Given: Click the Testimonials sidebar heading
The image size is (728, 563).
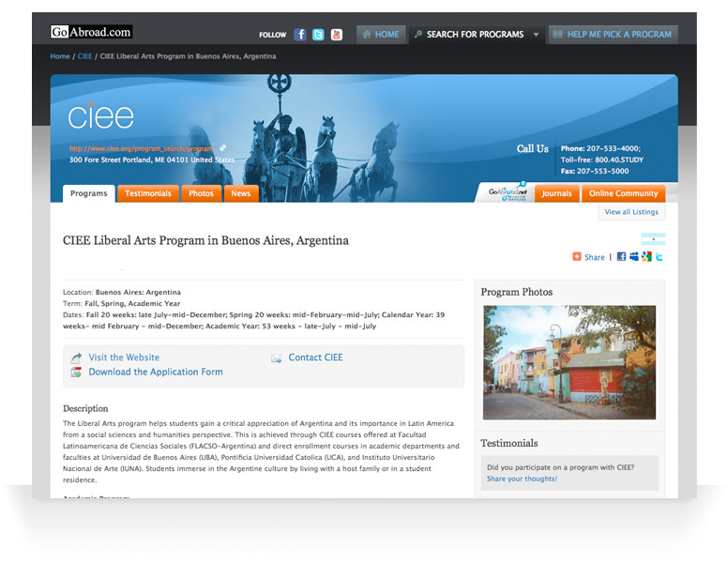Looking at the screenshot, I should click(x=508, y=443).
